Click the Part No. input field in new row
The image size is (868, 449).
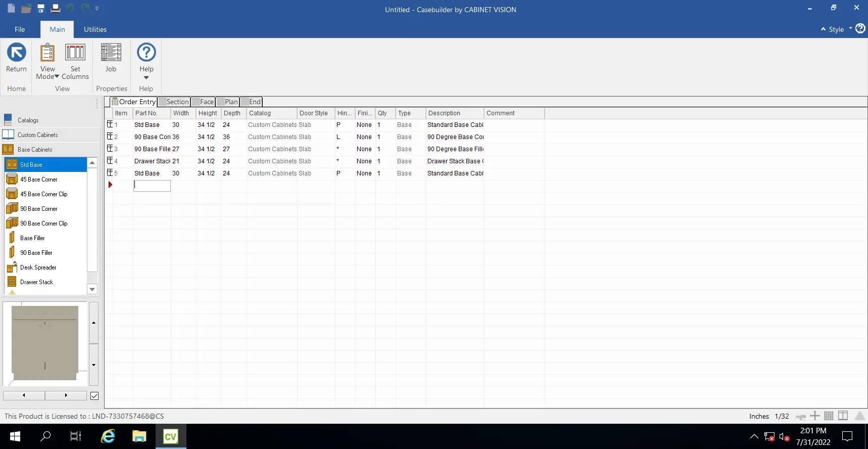pyautogui.click(x=152, y=186)
